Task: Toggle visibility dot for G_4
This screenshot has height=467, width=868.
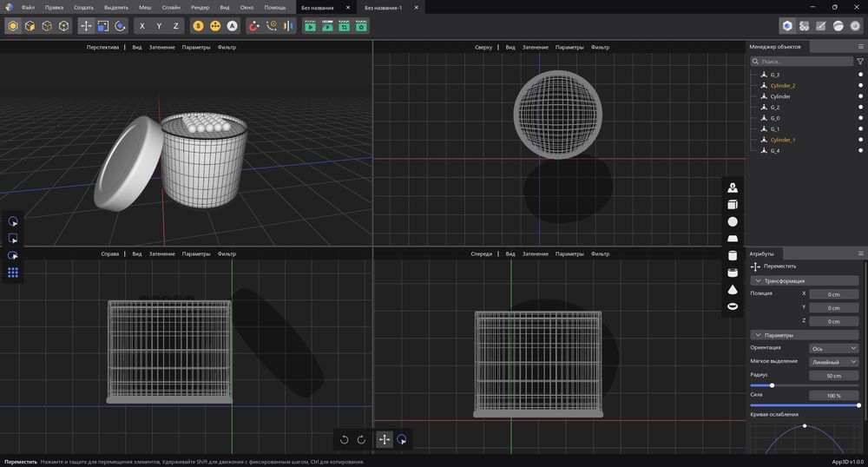Action: [x=860, y=150]
